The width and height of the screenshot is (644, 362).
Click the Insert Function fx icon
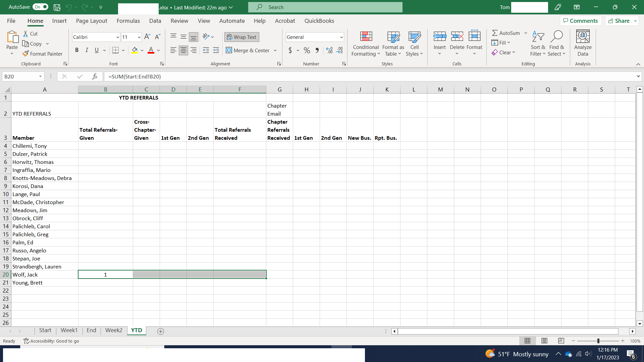point(95,76)
